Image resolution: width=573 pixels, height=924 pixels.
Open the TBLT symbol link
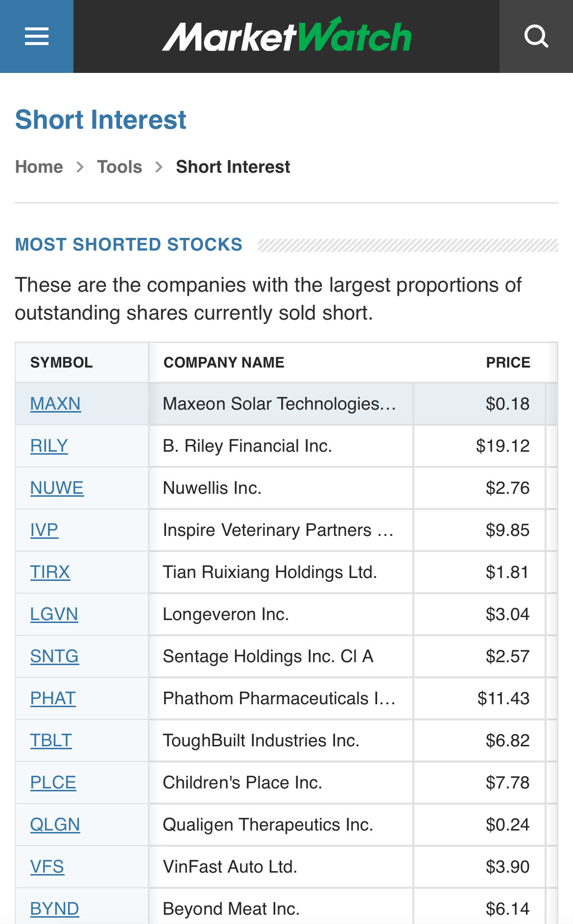coord(51,740)
